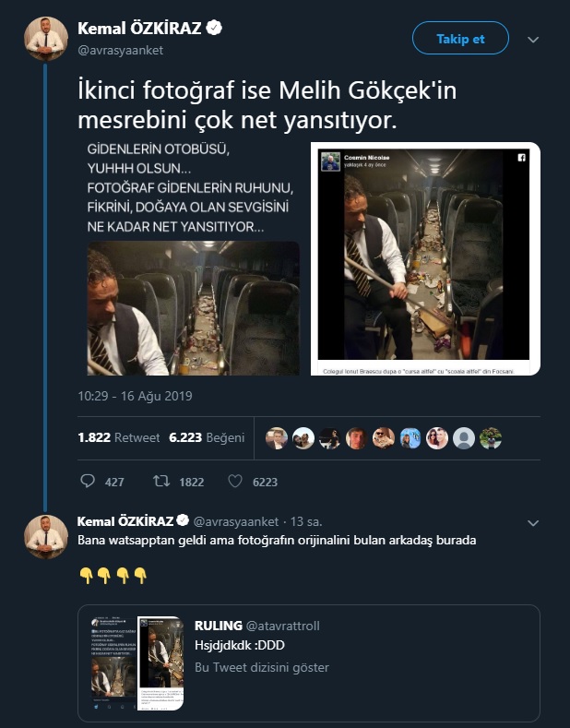View the 1.822 Retweet list
The width and height of the screenshot is (570, 728).
click(x=119, y=438)
